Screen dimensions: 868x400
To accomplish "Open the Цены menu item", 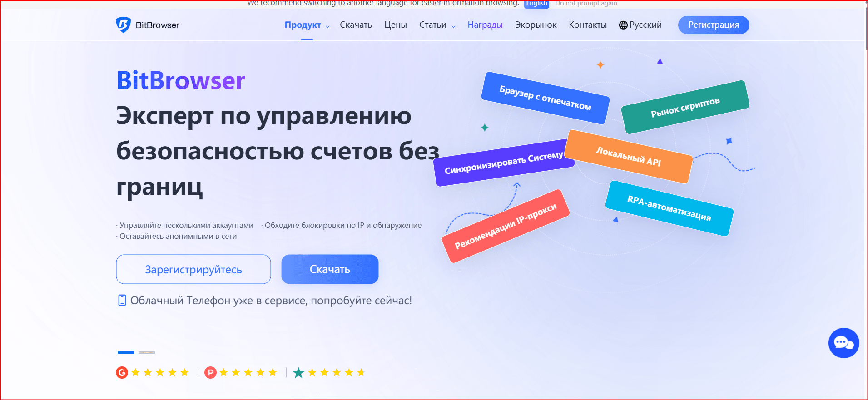I will tap(395, 25).
